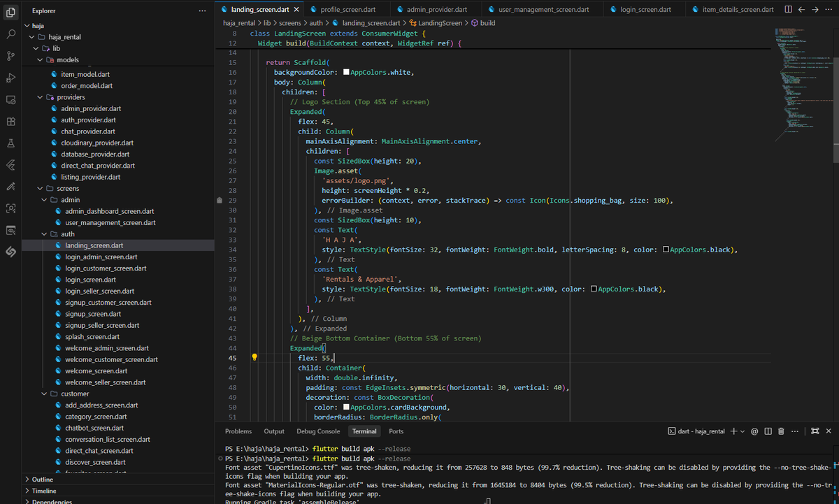The height and width of the screenshot is (504, 839).
Task: Open the Source Control view
Action: tap(10, 55)
